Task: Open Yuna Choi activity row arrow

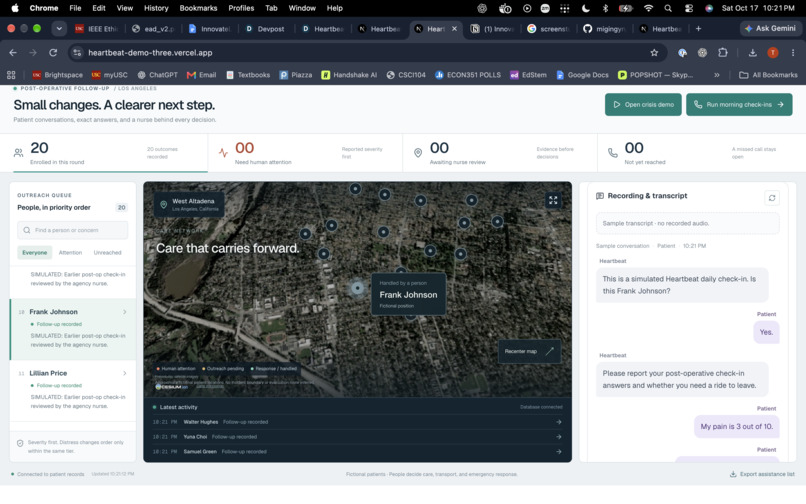Action: [x=558, y=437]
